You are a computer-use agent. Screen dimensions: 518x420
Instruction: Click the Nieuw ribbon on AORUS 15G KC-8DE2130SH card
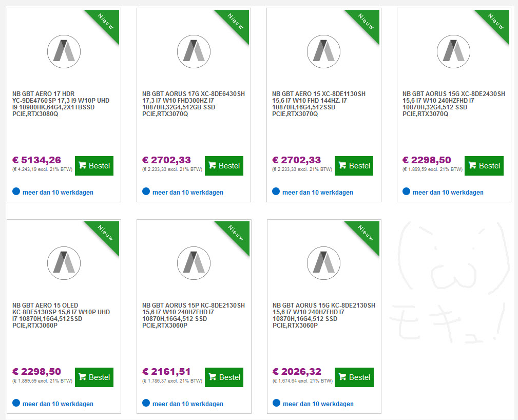pyautogui.click(x=367, y=233)
